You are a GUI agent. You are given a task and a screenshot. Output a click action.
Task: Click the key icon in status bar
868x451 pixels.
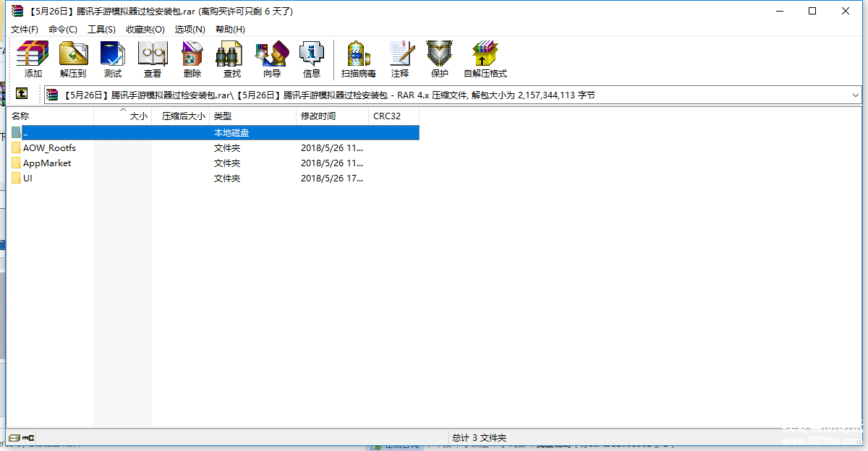coord(28,437)
